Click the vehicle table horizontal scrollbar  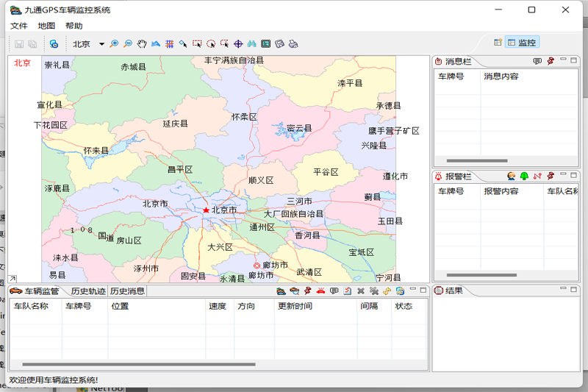139,364
